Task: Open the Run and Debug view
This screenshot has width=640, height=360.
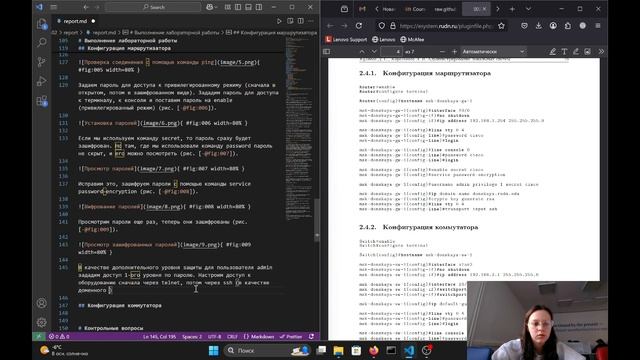Action: tap(42, 81)
